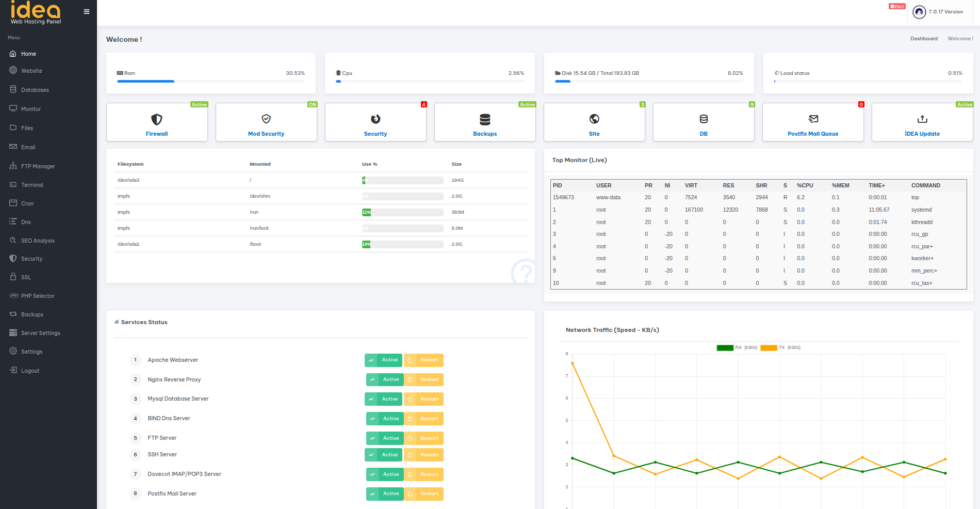Open the Backups database stack icon
Viewport: 980px width, 509px height.
pos(485,119)
